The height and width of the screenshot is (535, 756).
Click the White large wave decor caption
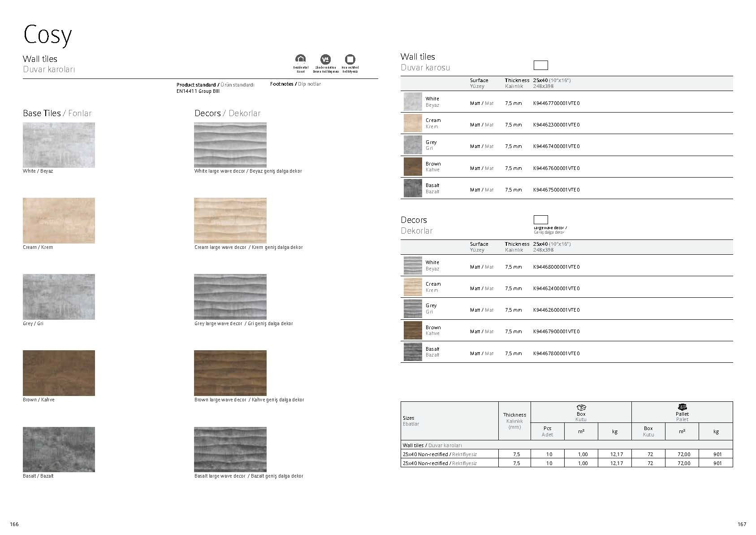248,171
